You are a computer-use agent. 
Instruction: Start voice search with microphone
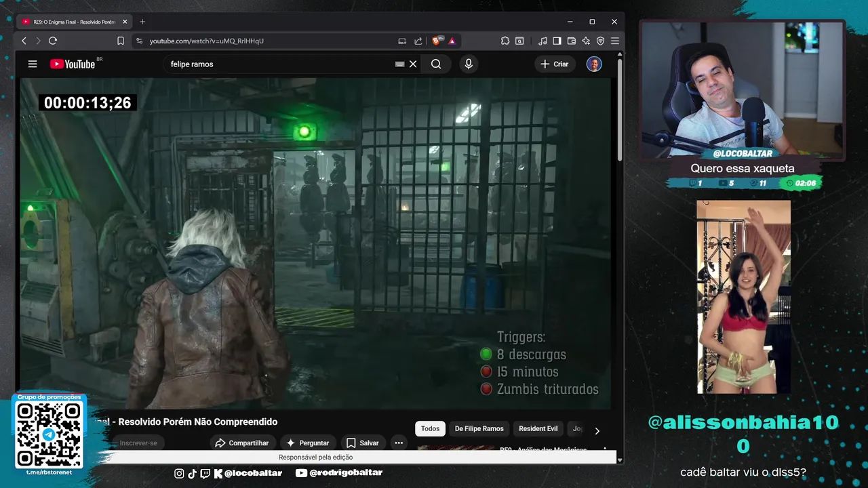coord(468,64)
